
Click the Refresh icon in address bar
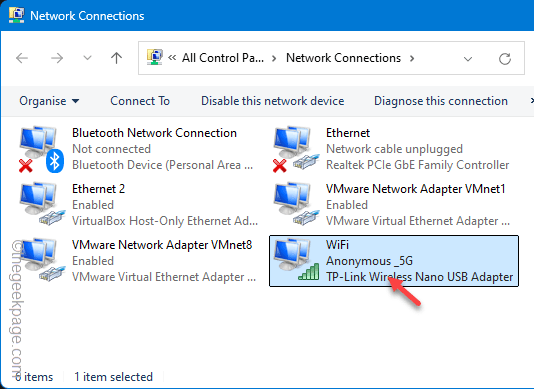(x=505, y=59)
